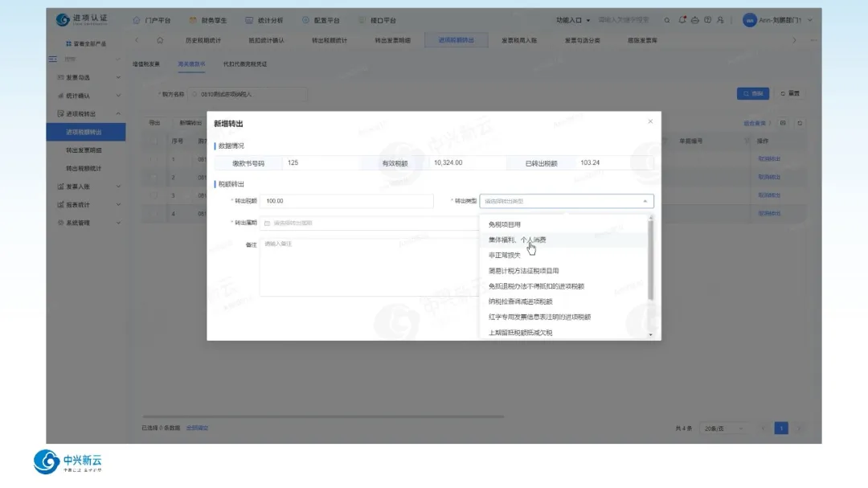Click the 财务享生 icon in top navigation
The width and height of the screenshot is (868, 488).
pos(193,20)
